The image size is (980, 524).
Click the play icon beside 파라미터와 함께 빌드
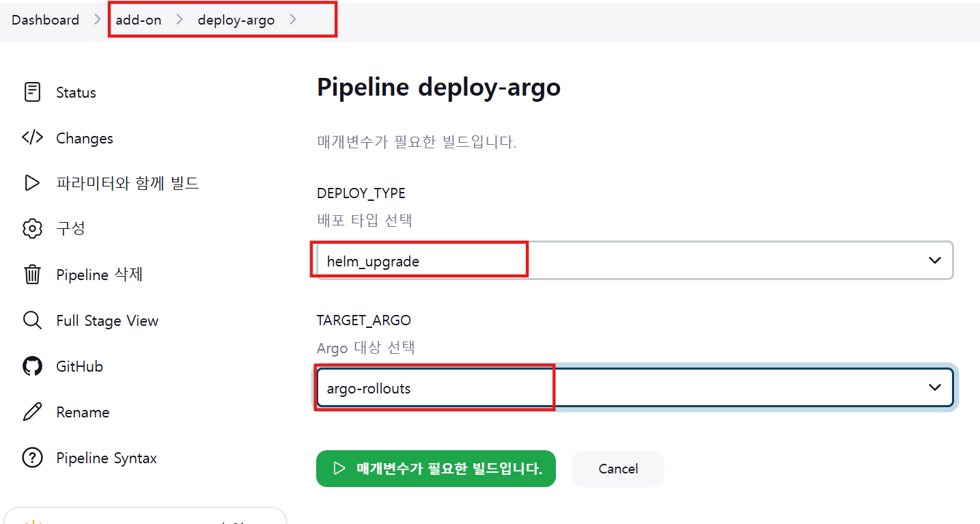click(32, 183)
